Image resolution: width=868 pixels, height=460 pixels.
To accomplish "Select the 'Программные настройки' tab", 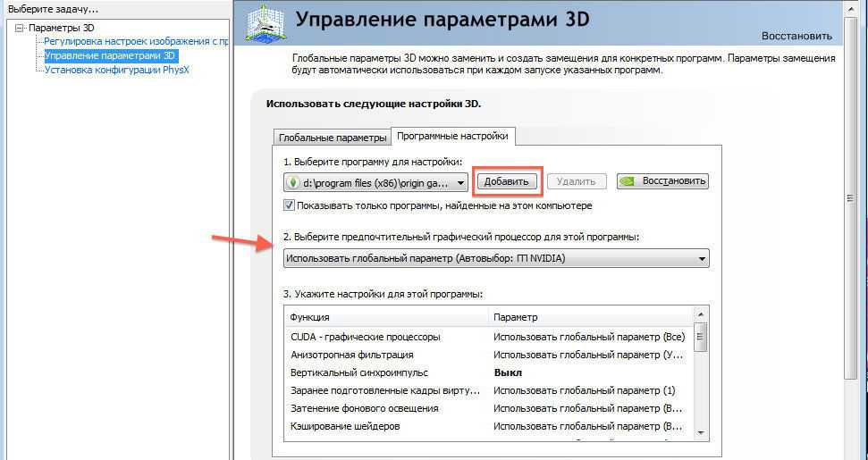I will click(452, 136).
